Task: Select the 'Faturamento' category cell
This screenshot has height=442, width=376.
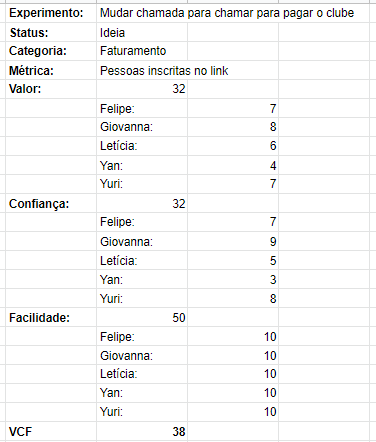Action: [142, 51]
